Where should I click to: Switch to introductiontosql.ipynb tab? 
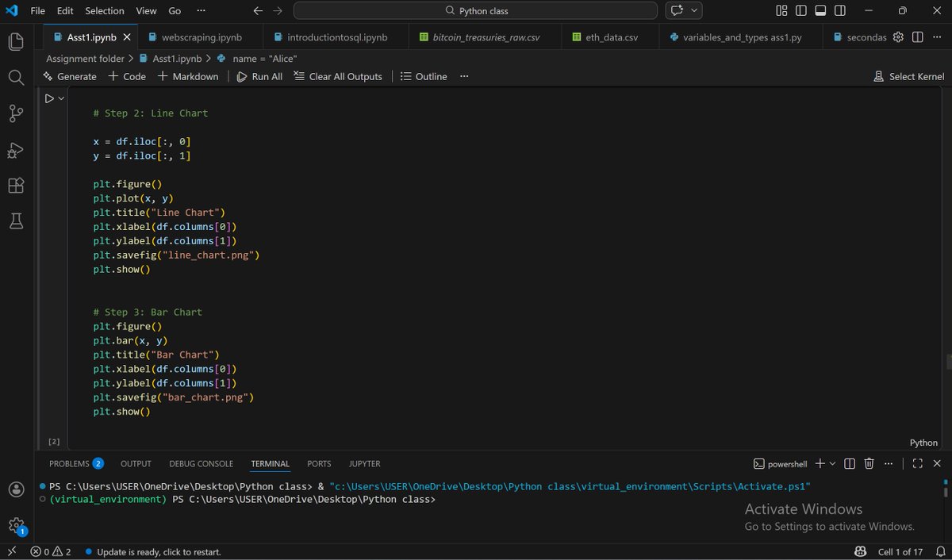(337, 37)
